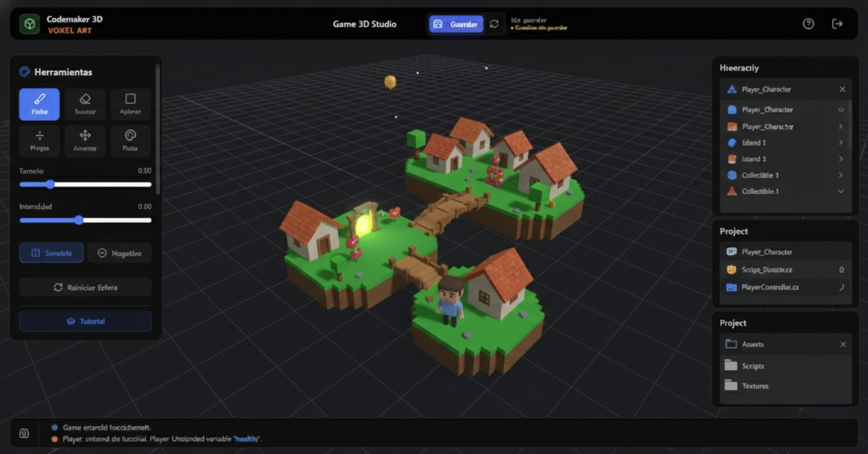The image size is (868, 454).
Task: Click the help question mark icon in the header
Action: [808, 23]
